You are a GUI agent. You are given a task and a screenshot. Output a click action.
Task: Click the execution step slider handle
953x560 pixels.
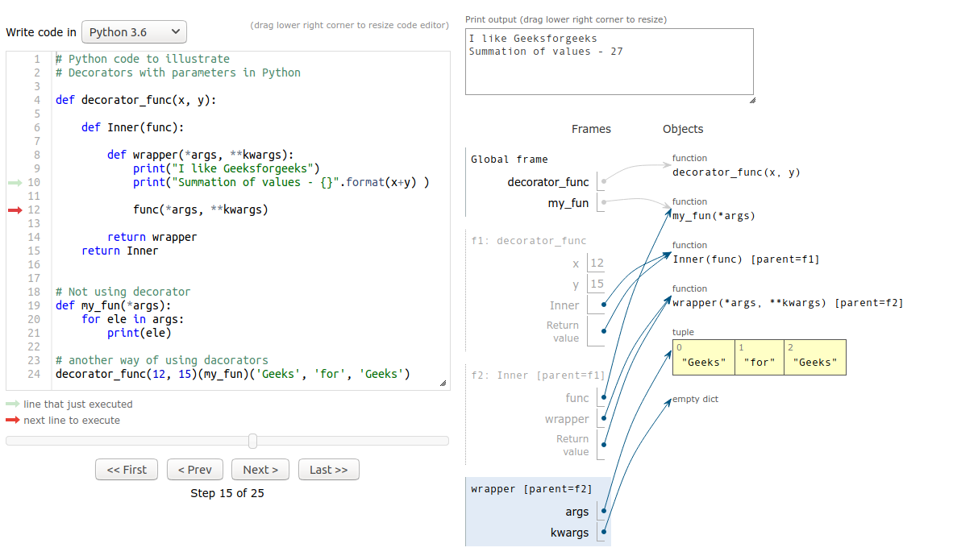(x=253, y=441)
